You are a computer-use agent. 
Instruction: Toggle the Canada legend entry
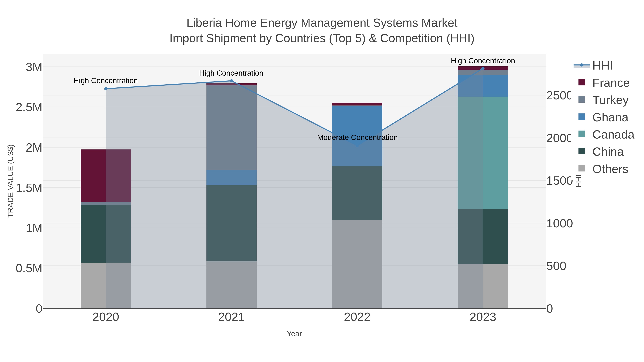pyautogui.click(x=606, y=135)
